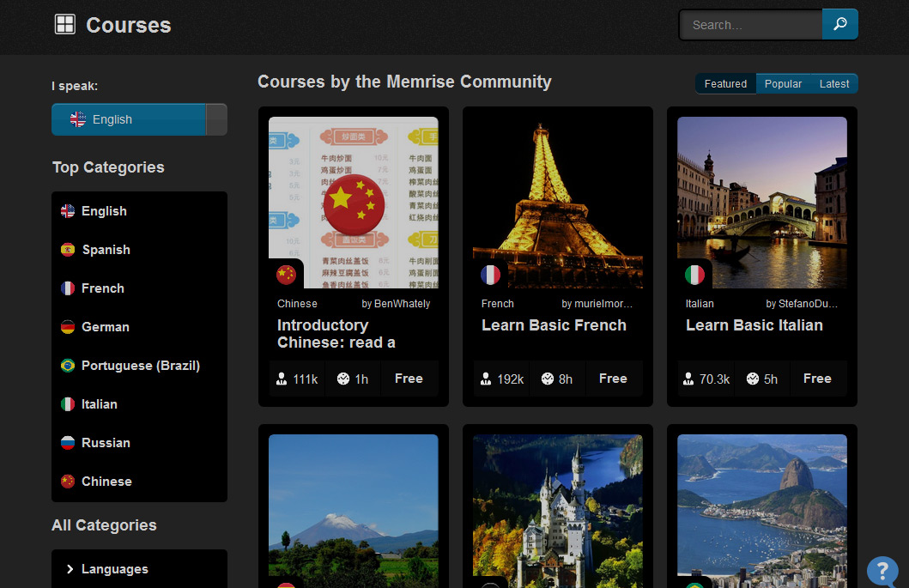909x588 pixels.
Task: Click the Courses header title
Action: point(129,25)
